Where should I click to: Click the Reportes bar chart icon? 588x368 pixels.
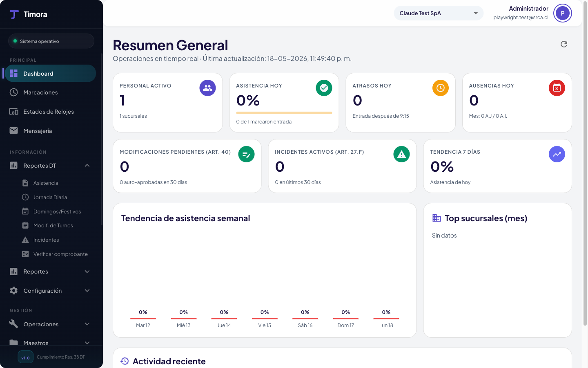click(x=14, y=272)
